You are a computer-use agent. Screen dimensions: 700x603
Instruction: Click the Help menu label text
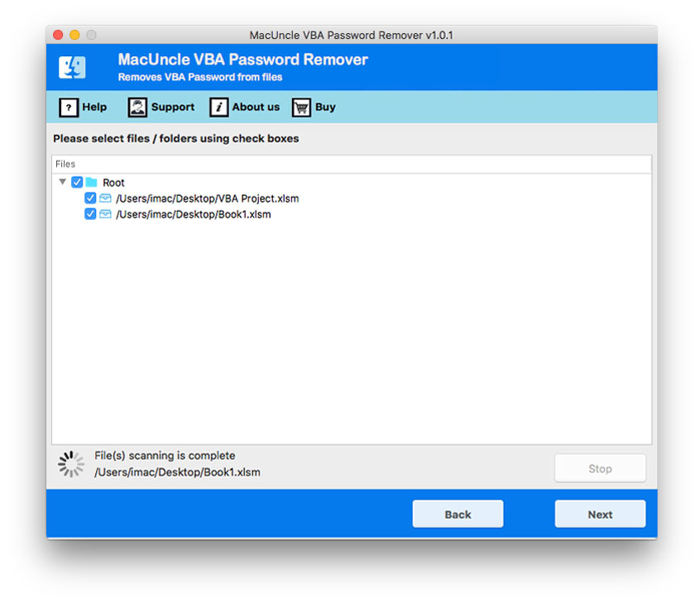click(x=93, y=107)
